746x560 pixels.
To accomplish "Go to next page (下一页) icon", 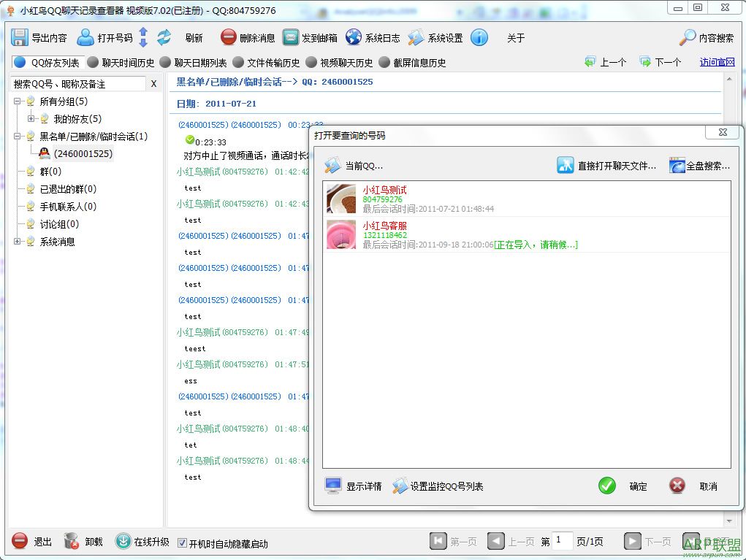I will (x=633, y=541).
